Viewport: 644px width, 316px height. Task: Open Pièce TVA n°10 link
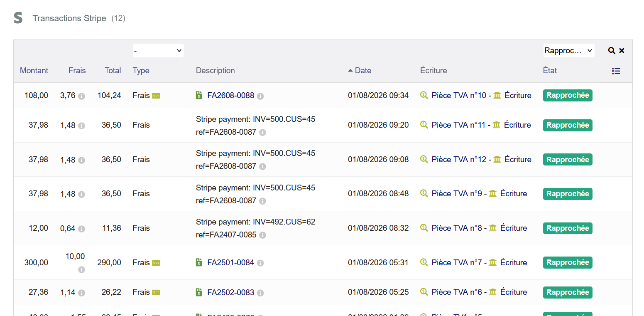tap(459, 95)
